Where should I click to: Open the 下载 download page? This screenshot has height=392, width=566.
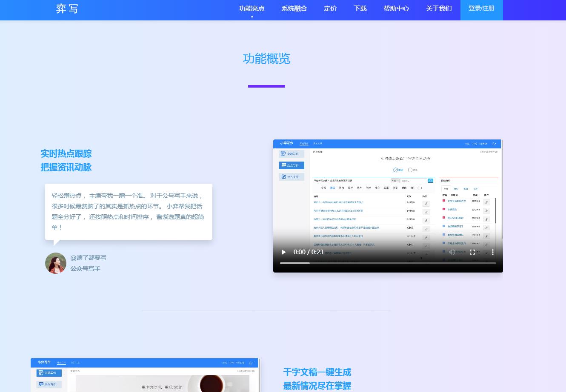[360, 9]
